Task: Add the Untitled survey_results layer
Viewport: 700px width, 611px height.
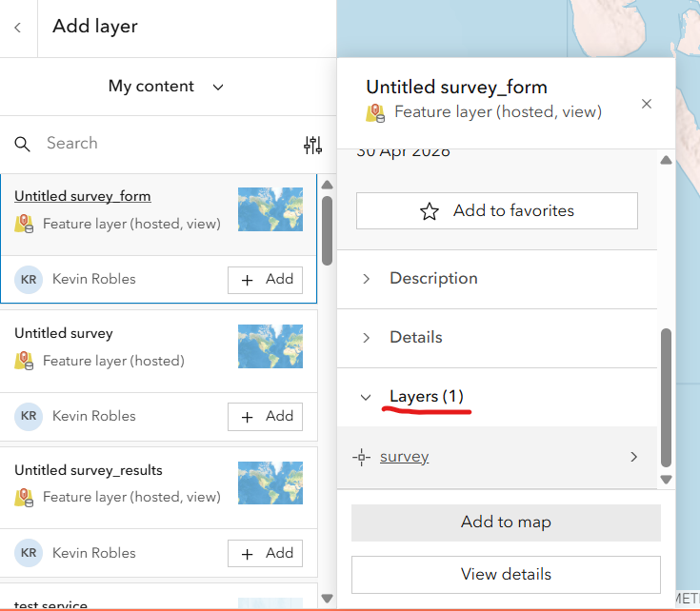Action: click(x=265, y=554)
